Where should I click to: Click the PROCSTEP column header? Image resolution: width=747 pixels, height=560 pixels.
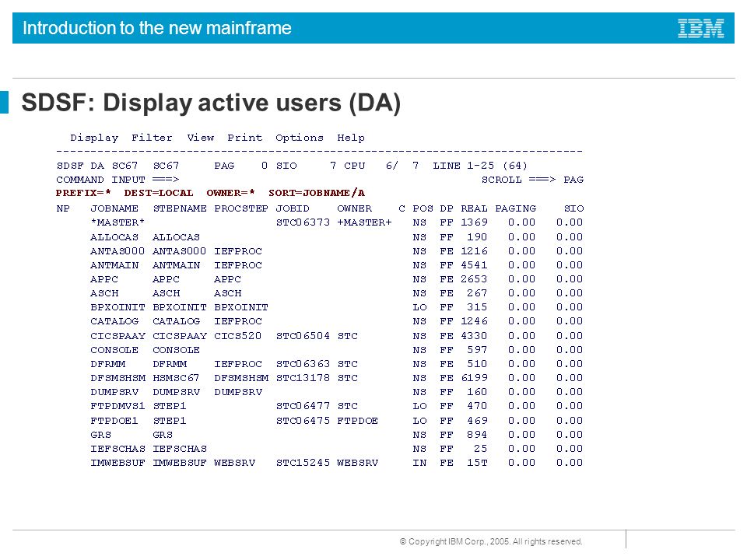click(241, 208)
